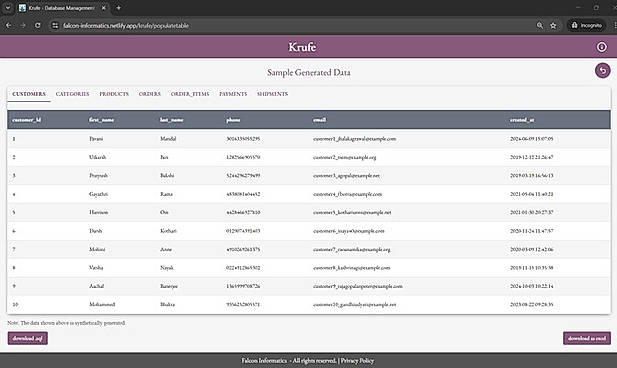Click the email cell starting 'customer10_'
617x368 pixels.
click(355, 305)
